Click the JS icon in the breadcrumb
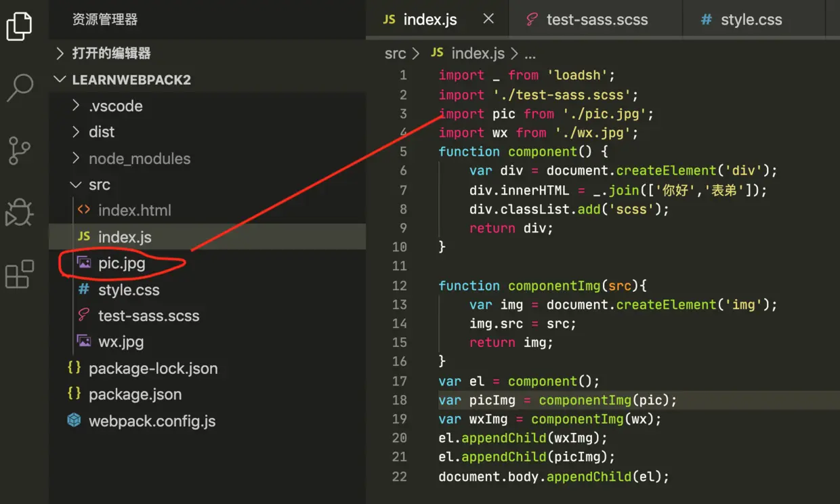 point(437,53)
